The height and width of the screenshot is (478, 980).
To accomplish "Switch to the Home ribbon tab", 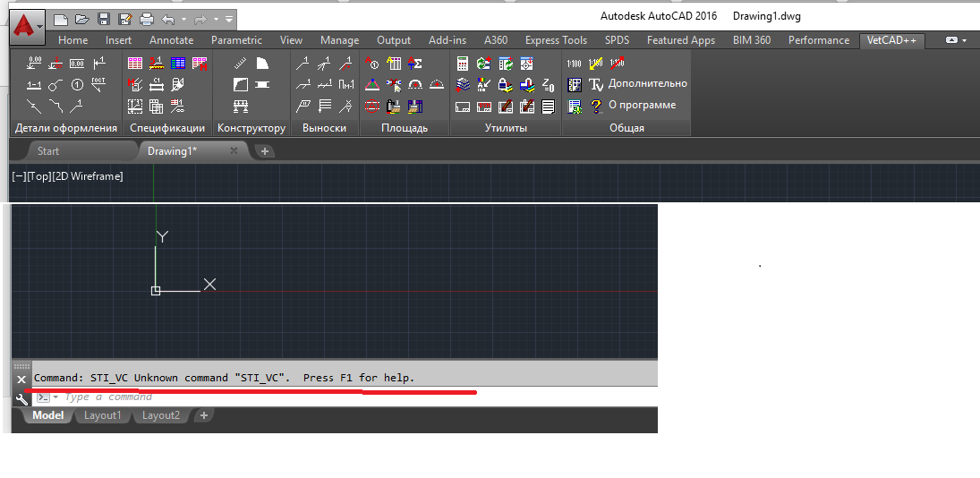I will (x=73, y=40).
